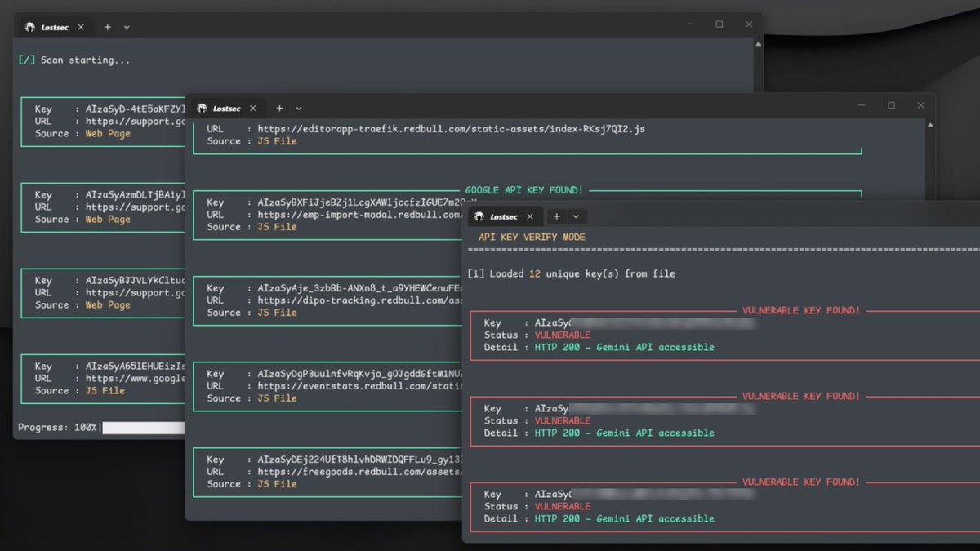
Task: Close the Lastsec tab in the middle window
Action: tap(253, 109)
